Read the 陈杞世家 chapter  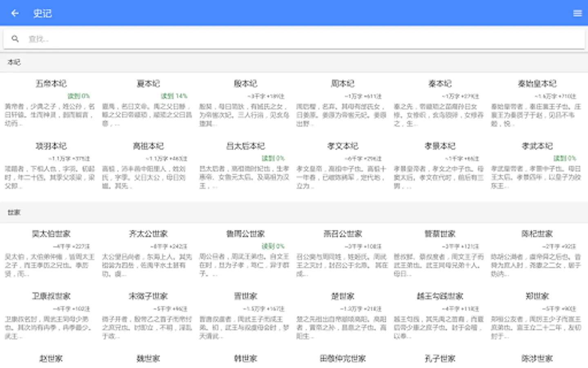point(537,254)
